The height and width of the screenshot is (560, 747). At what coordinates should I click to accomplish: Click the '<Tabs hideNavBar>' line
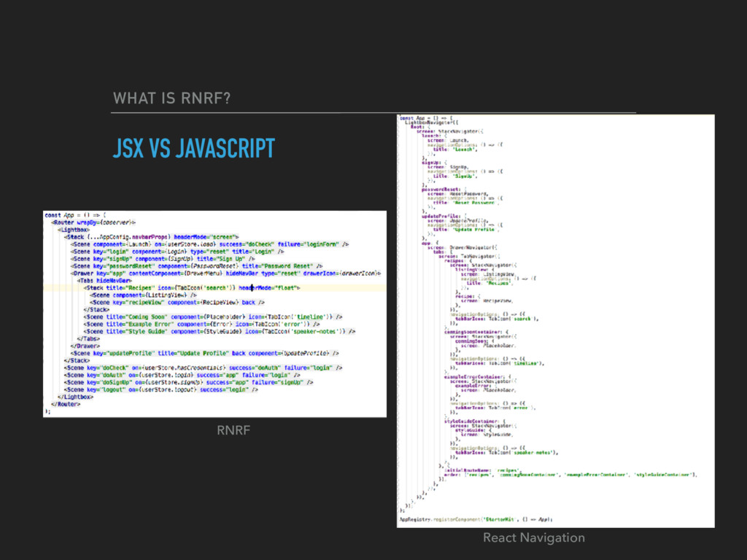[104, 281]
